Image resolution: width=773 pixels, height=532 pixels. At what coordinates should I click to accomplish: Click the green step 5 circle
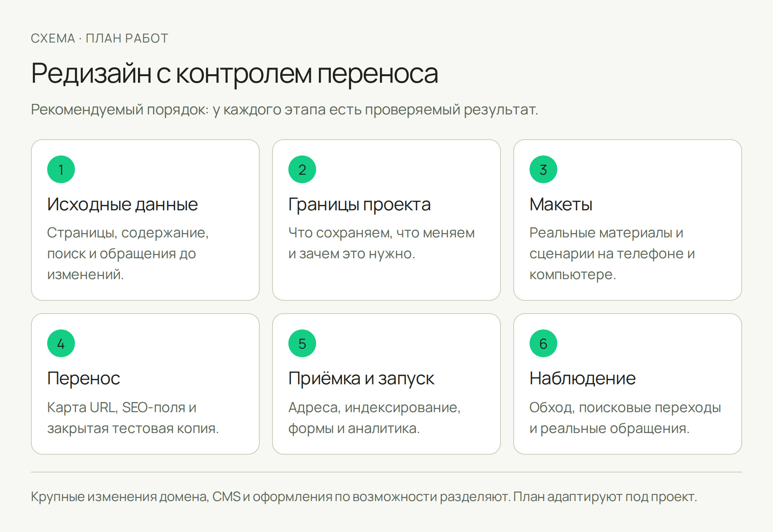click(x=302, y=343)
